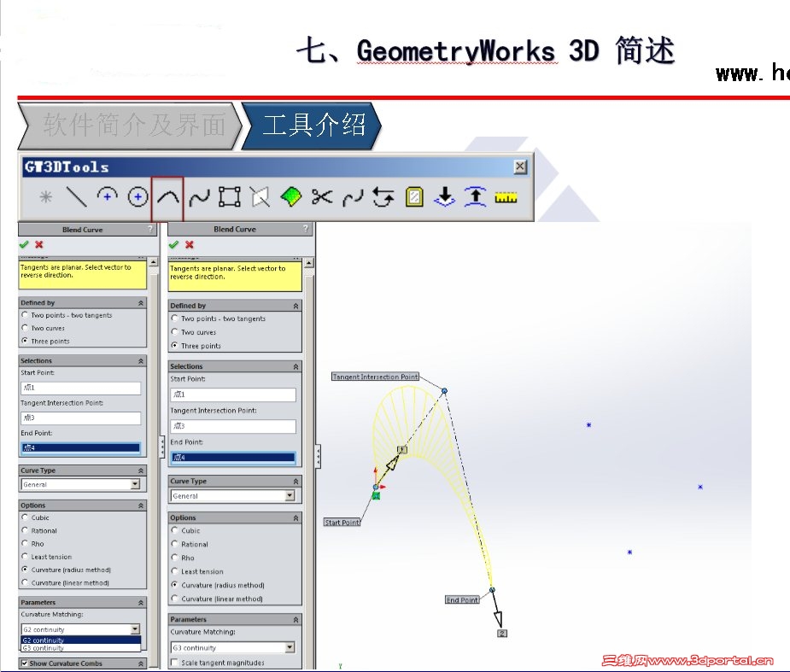Collapse 'Parameters' section in right panel
Image resolution: width=790 pixels, height=672 pixels.
click(296, 620)
